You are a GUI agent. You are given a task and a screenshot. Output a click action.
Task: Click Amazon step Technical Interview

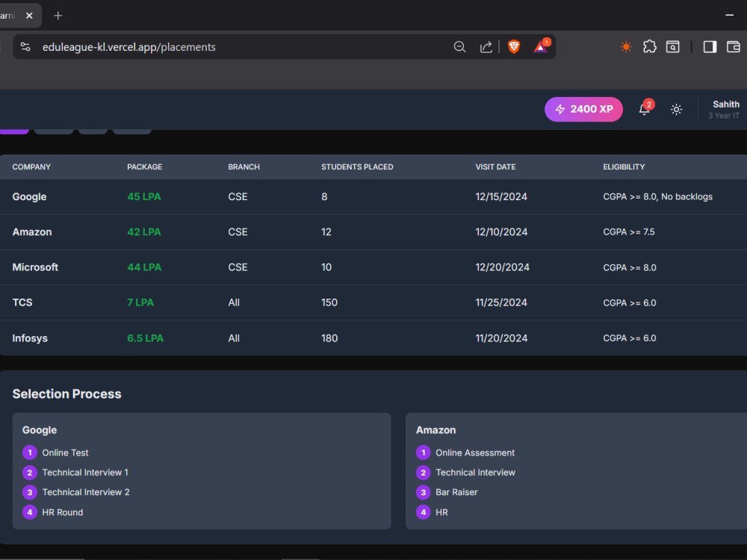(x=475, y=473)
